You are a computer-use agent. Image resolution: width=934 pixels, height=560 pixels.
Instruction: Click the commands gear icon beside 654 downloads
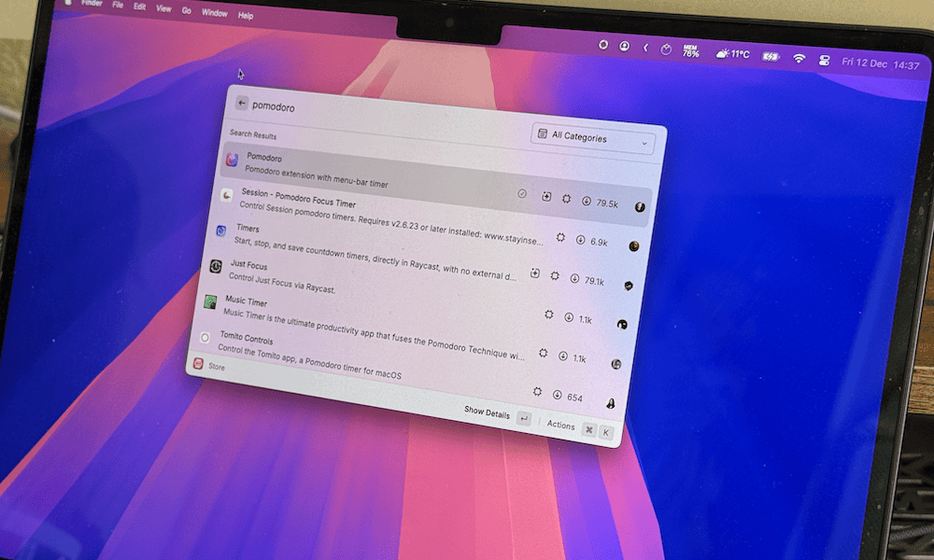[x=537, y=392]
